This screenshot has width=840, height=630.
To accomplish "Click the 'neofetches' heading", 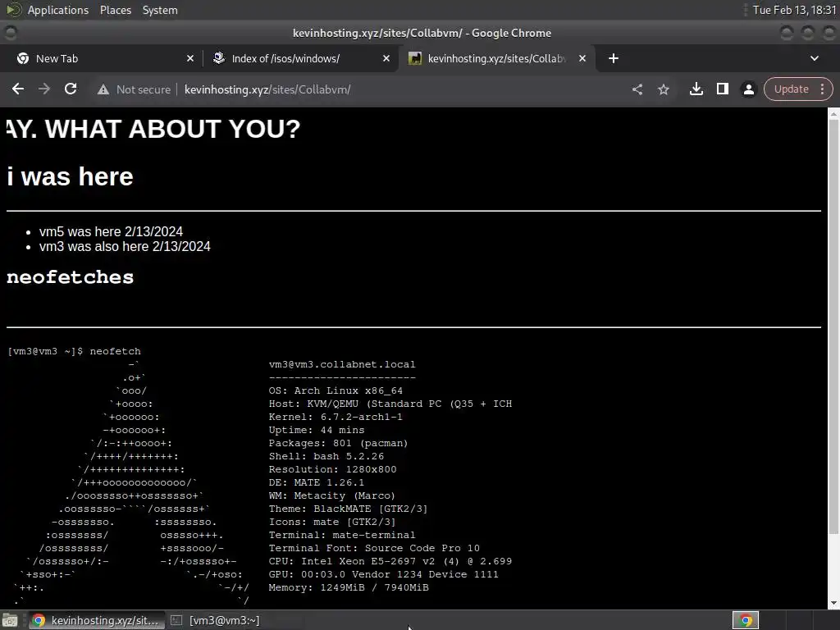I will pos(71,277).
